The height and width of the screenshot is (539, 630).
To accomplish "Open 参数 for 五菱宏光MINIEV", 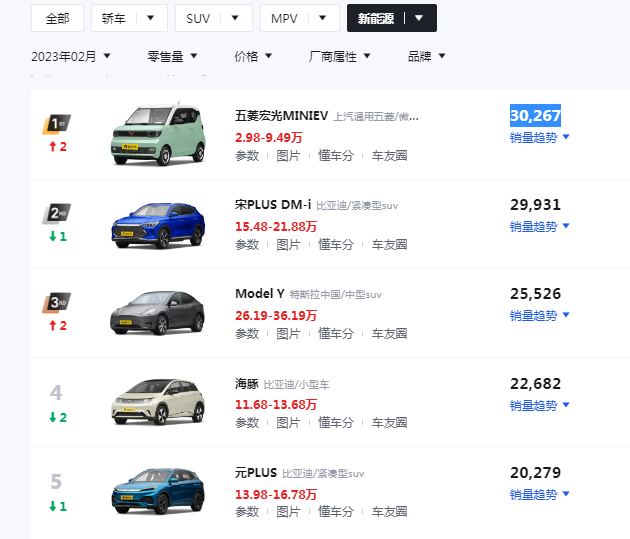I will [x=247, y=155].
